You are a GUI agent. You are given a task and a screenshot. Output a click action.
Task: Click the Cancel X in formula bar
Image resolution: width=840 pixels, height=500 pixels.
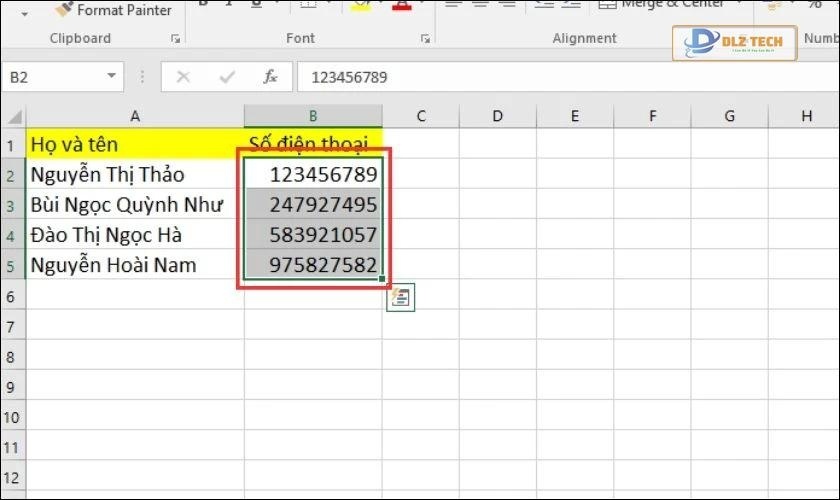(183, 77)
